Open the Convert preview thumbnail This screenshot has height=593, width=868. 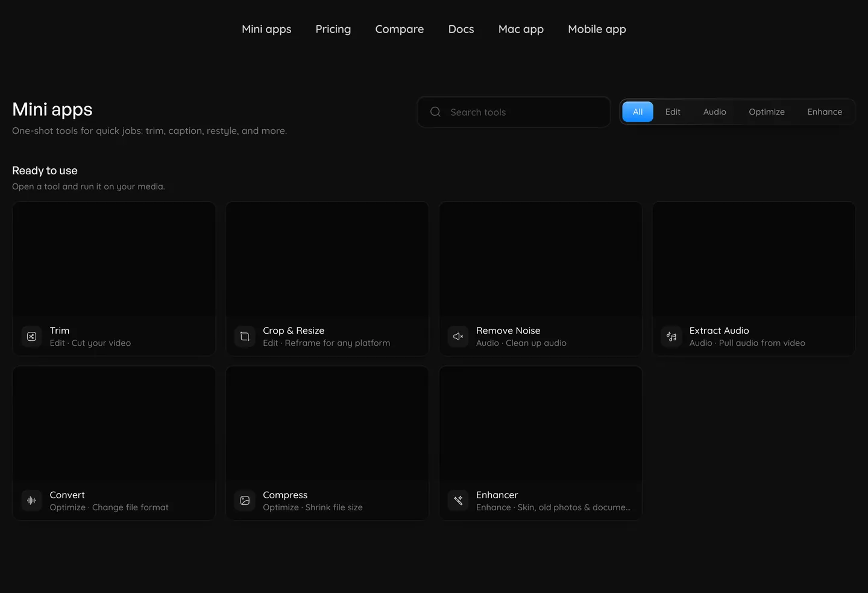tap(114, 423)
